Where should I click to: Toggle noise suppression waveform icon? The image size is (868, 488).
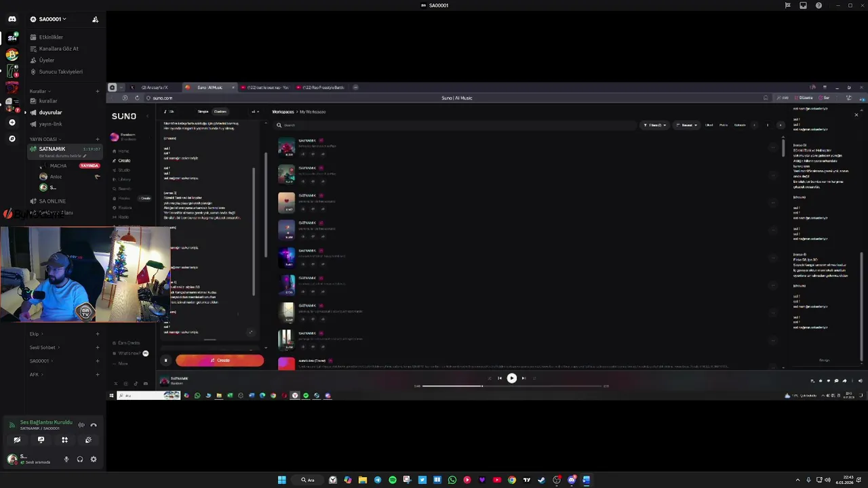pos(81,425)
